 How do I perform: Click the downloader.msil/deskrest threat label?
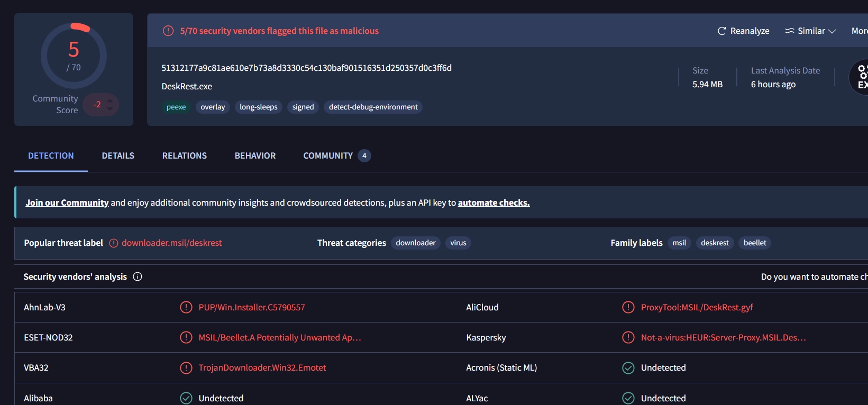[172, 243]
